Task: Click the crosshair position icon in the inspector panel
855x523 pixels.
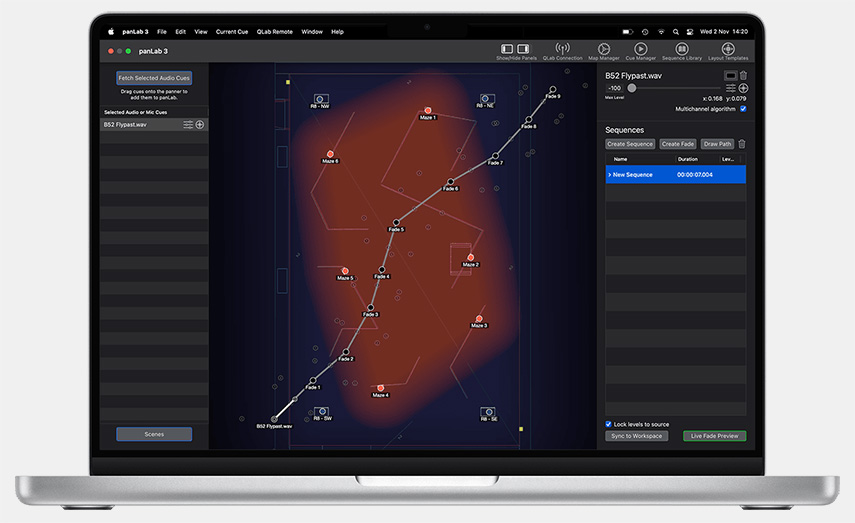Action: (743, 88)
